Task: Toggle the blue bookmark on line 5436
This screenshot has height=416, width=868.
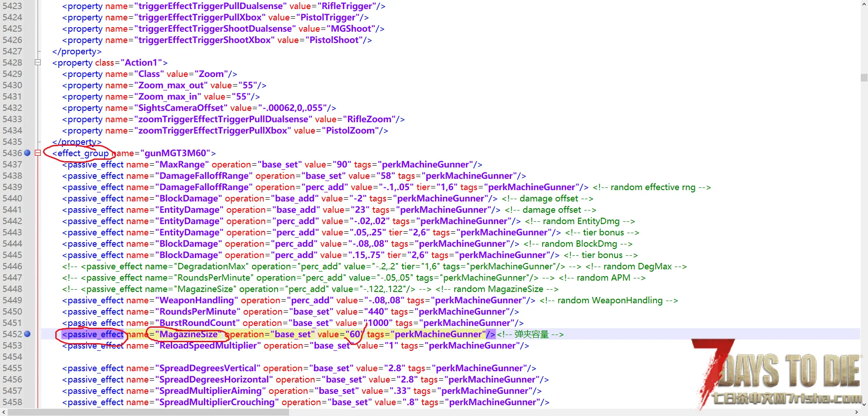Action: (x=27, y=153)
